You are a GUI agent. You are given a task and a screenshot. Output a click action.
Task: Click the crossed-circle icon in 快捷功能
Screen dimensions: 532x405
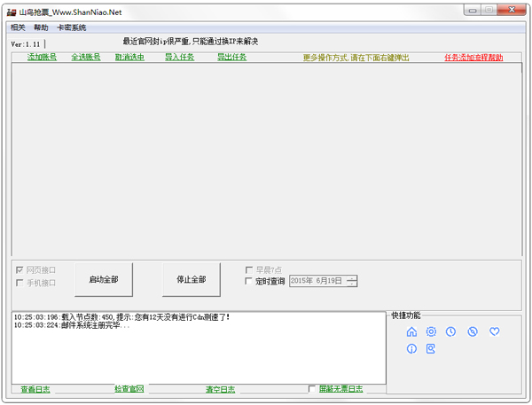tap(473, 331)
